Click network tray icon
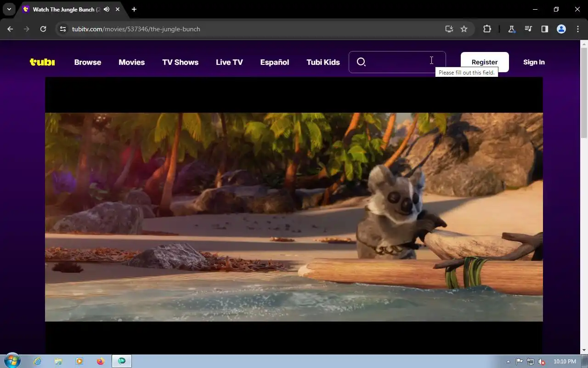Screen dimensions: 588x368 tap(531, 362)
